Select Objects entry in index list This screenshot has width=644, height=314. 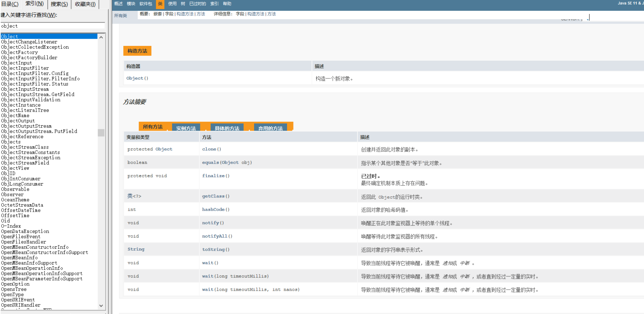(x=11, y=142)
